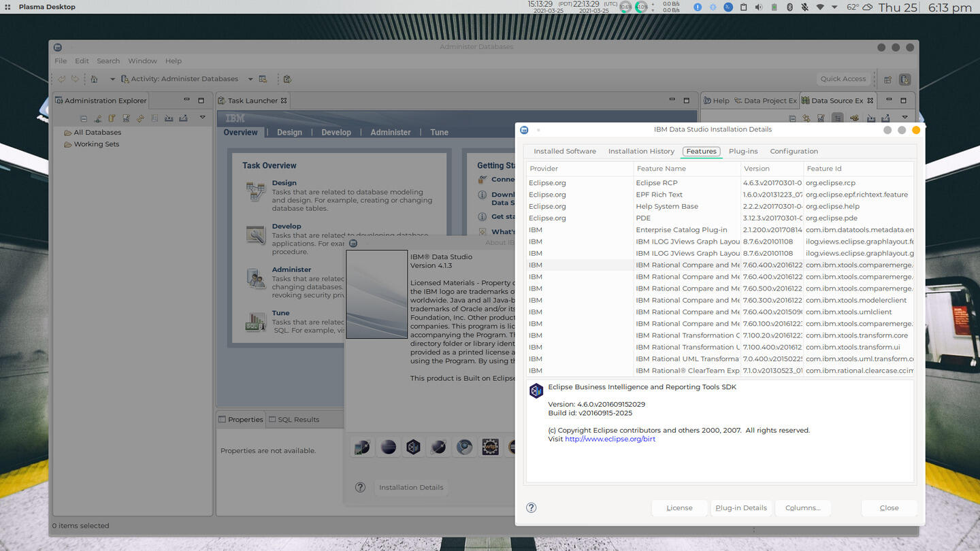This screenshot has width=980, height=551.
Task: Open the Help menu
Action: pos(174,61)
